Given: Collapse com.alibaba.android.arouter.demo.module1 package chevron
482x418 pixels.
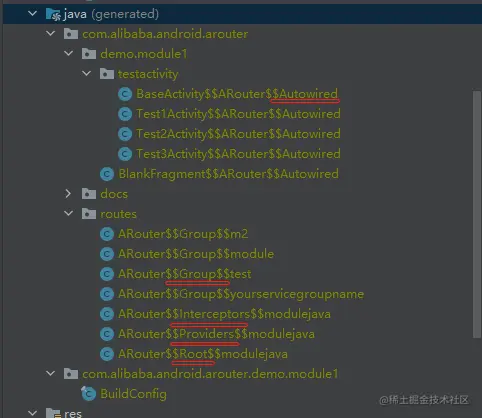Looking at the screenshot, I should click(x=50, y=373).
